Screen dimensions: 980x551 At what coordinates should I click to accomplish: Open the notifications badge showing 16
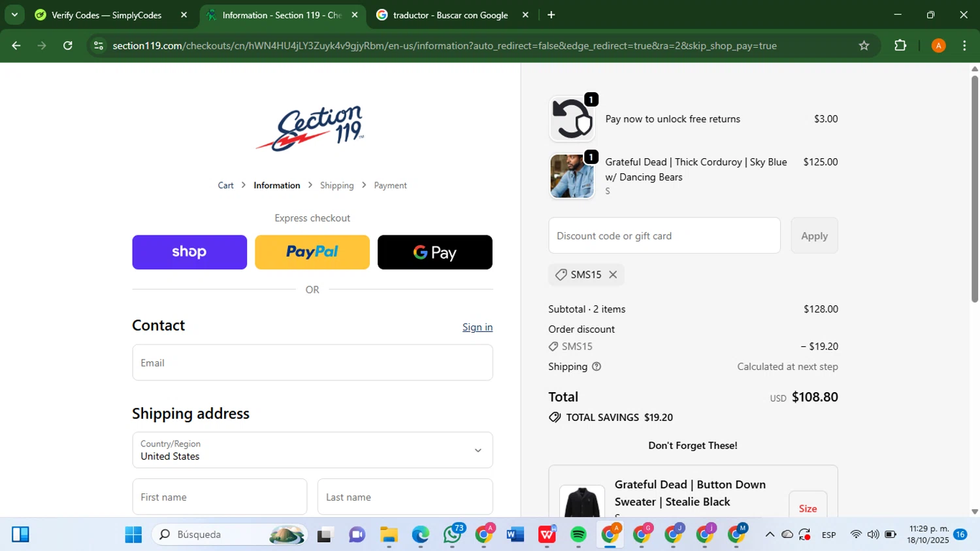960,535
